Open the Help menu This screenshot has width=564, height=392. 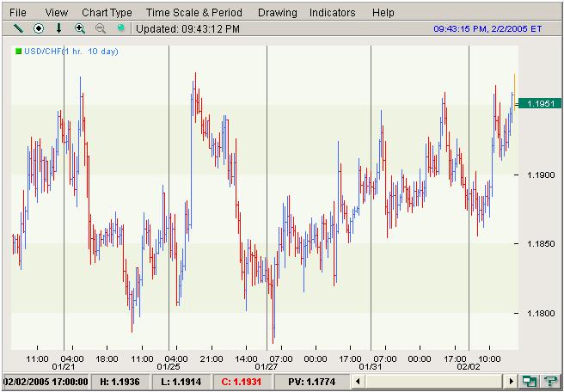[x=383, y=13]
